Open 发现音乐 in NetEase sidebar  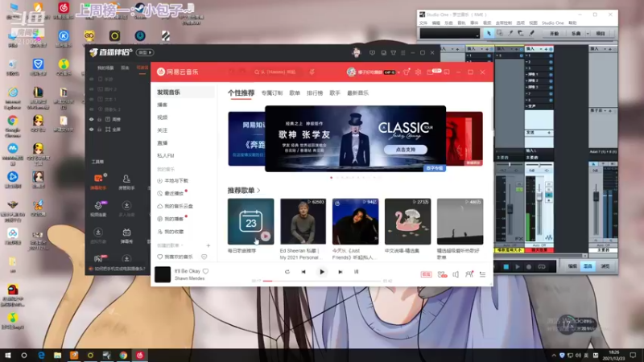click(x=184, y=93)
